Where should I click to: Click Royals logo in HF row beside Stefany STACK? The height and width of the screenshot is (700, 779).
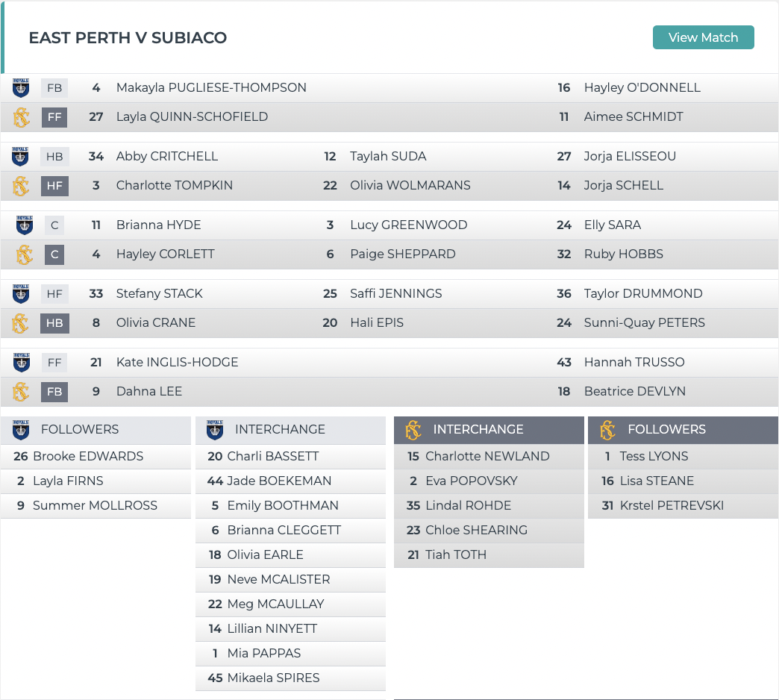(x=21, y=293)
